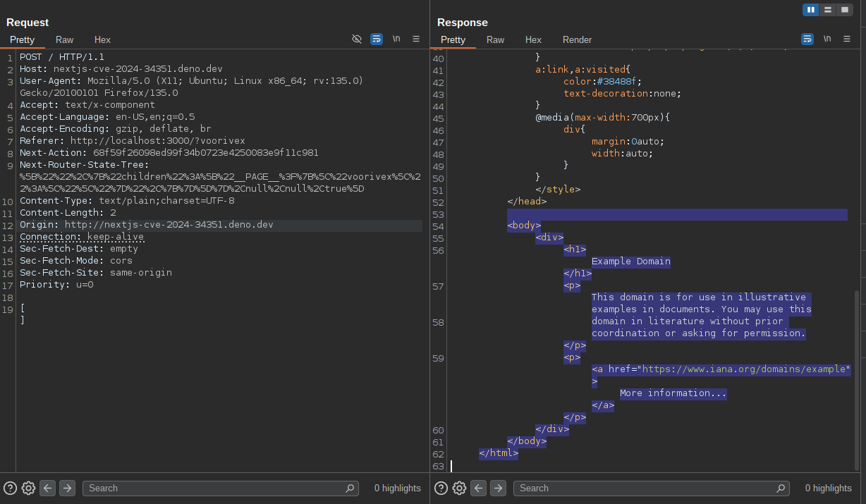Screen dimensions: 866x504
Task: Toggle word wrap icon in Request panel
Action: pos(377,39)
